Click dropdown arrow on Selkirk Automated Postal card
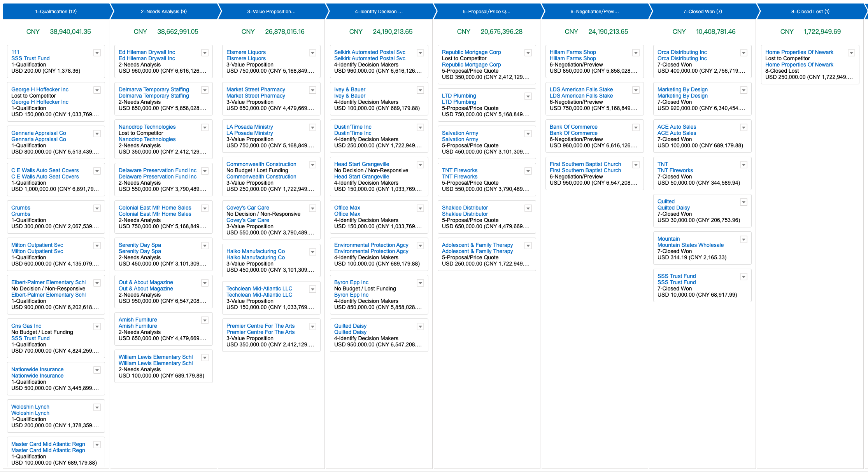This screenshot has height=472, width=868. click(x=420, y=53)
